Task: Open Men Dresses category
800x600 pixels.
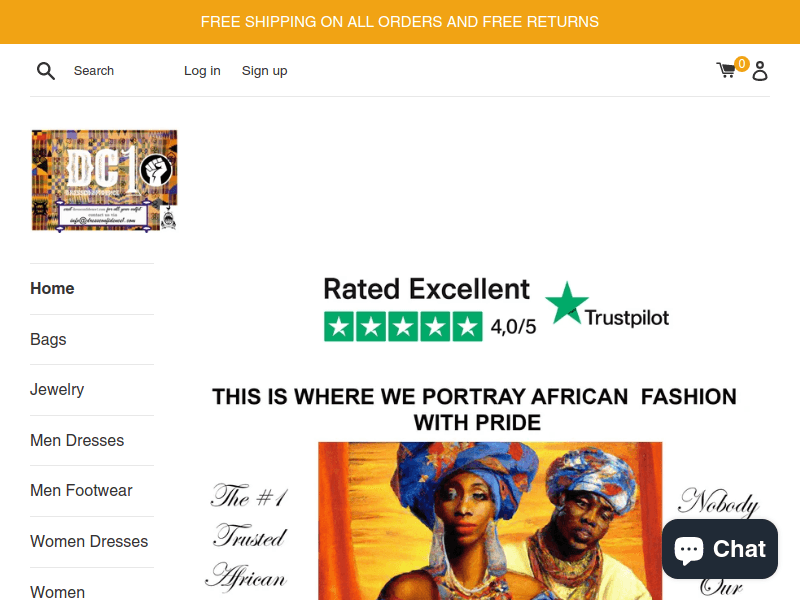Action: point(77,440)
